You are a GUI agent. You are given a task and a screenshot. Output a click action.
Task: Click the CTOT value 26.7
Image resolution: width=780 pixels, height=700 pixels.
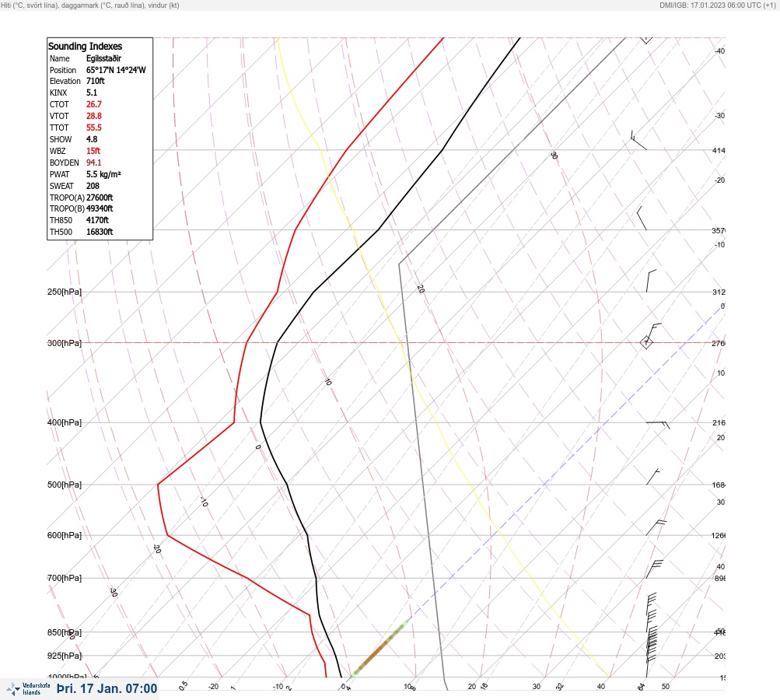coord(93,104)
